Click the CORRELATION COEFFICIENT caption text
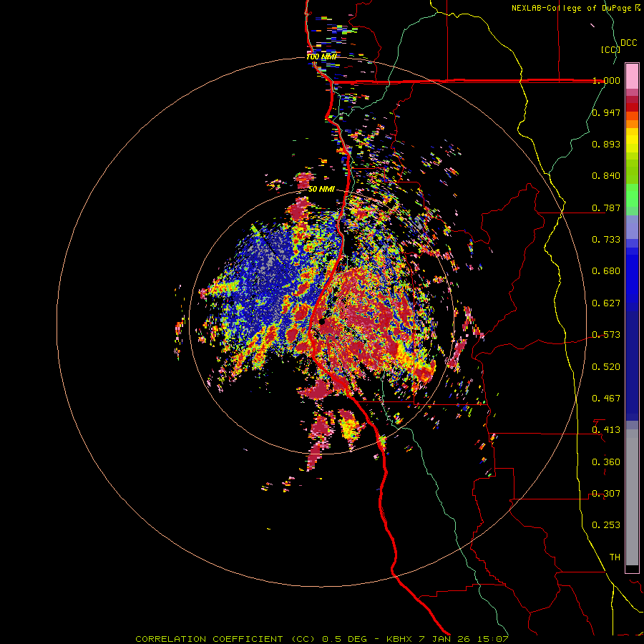This screenshot has height=644, width=644. click(x=209, y=639)
